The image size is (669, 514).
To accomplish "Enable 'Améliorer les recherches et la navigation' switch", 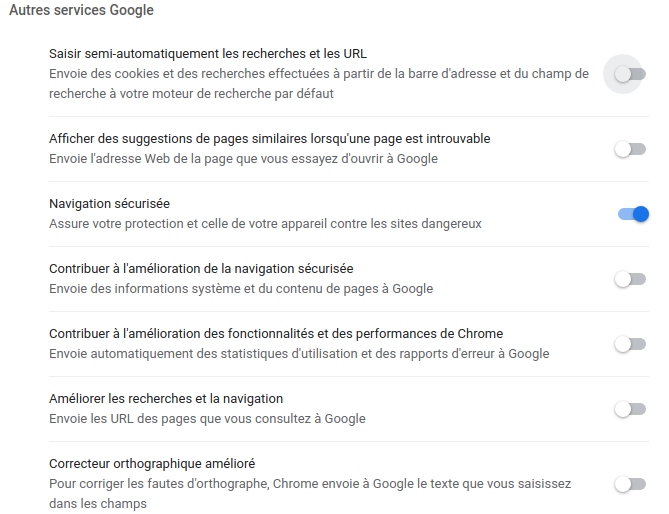I will pyautogui.click(x=629, y=409).
